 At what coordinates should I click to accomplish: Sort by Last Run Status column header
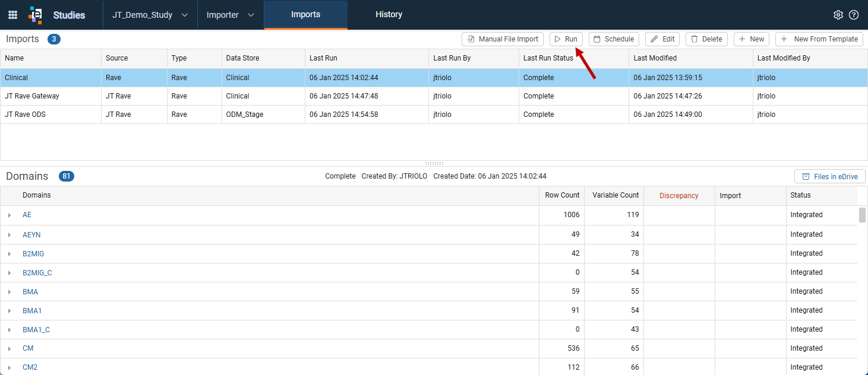[574, 58]
